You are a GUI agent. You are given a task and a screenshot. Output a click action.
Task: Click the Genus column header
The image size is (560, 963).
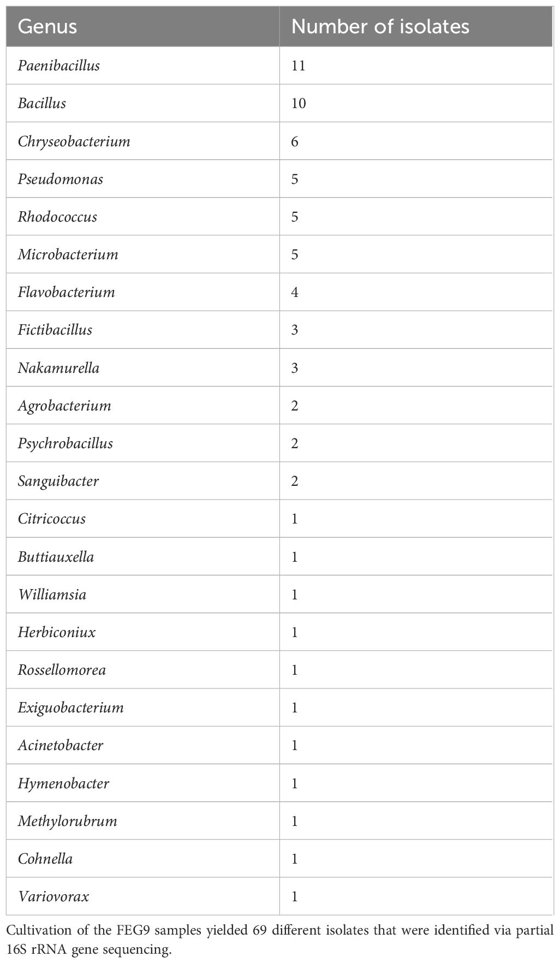tap(47, 27)
